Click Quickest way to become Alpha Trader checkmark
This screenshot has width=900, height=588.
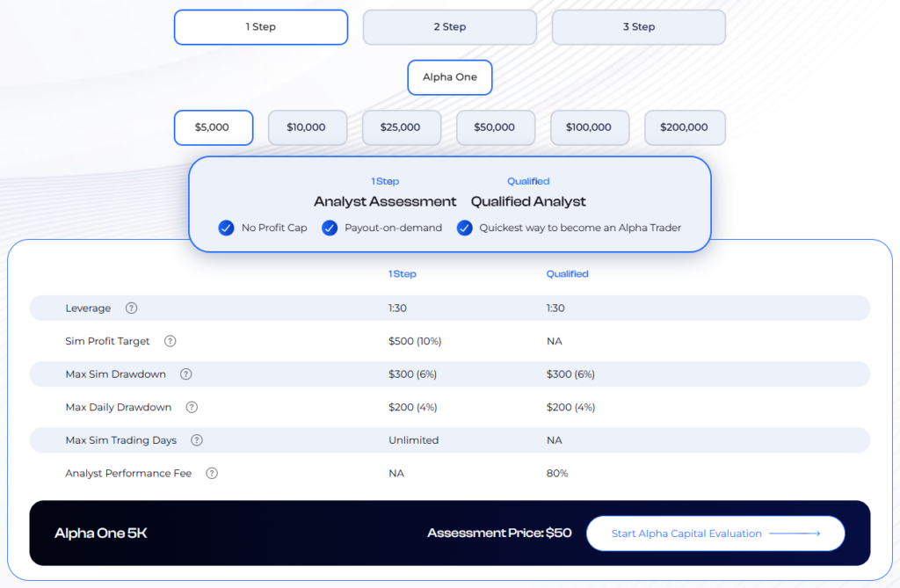[x=465, y=228]
